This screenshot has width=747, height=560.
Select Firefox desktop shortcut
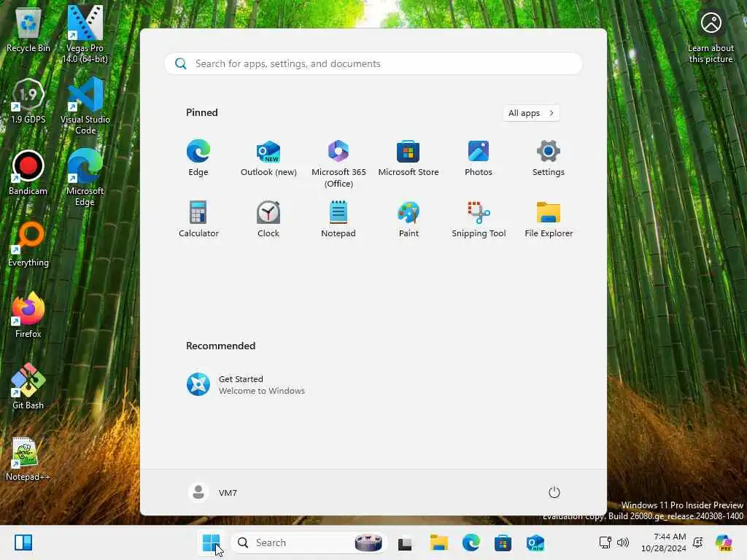click(x=28, y=315)
